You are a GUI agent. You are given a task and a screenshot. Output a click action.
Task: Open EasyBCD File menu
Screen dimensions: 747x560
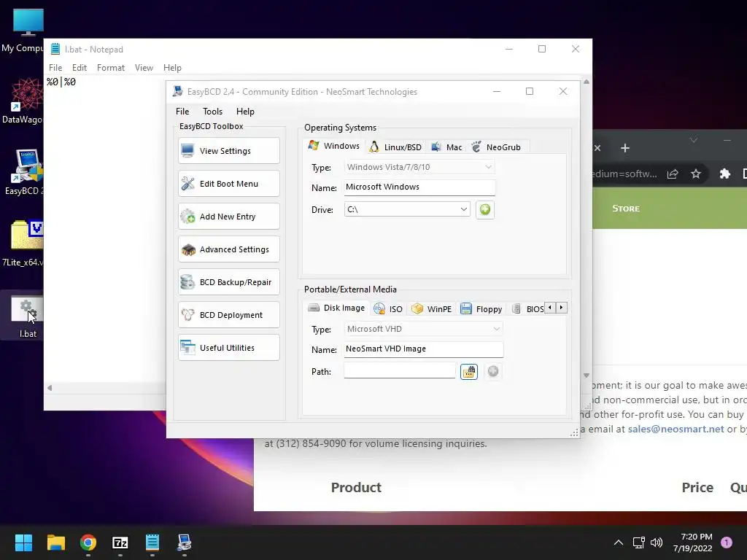point(182,112)
